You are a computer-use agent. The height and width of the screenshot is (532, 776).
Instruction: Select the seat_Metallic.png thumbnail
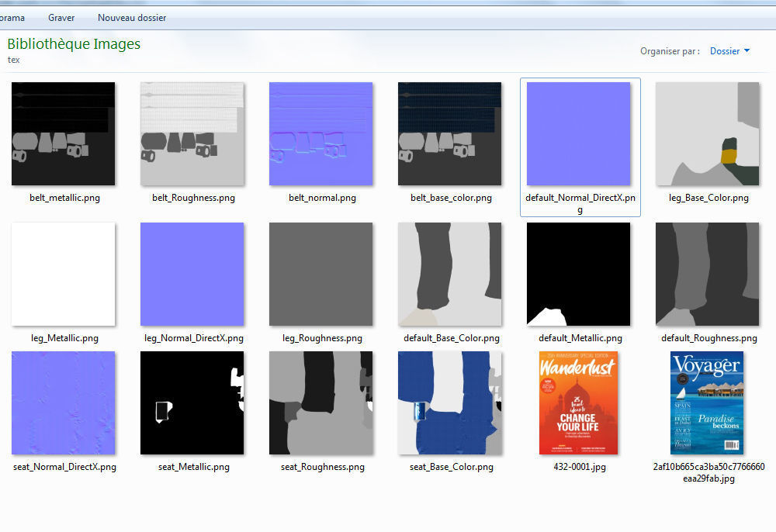pyautogui.click(x=192, y=403)
